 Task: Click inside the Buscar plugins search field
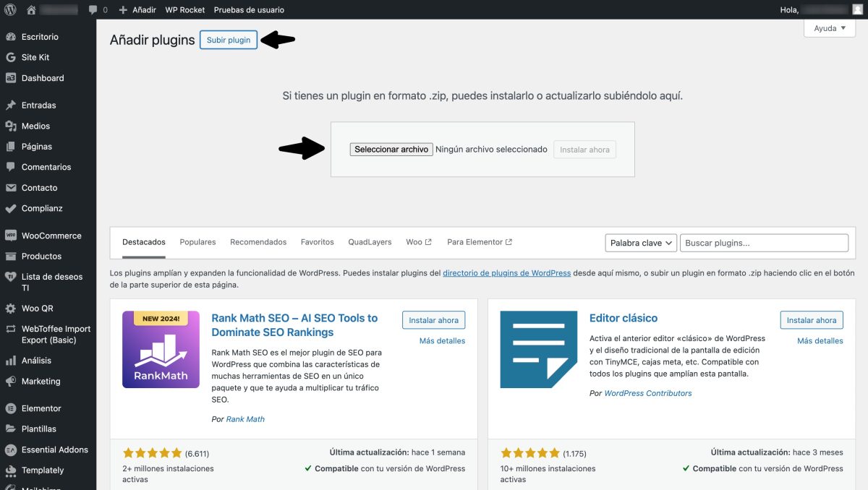(763, 242)
